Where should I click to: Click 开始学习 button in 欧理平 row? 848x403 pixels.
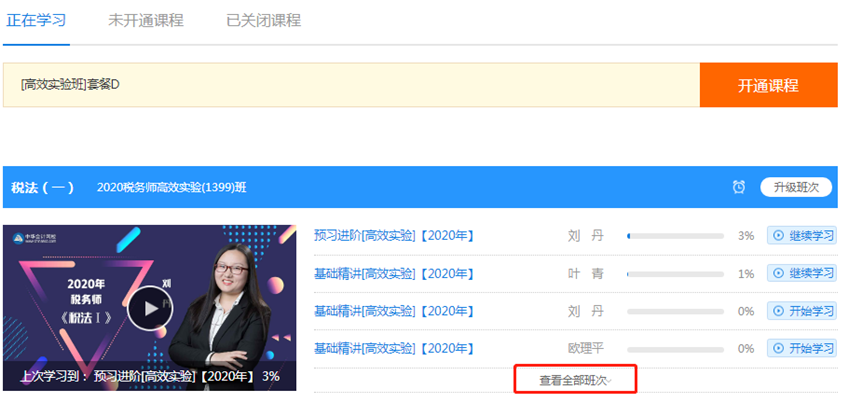801,348
